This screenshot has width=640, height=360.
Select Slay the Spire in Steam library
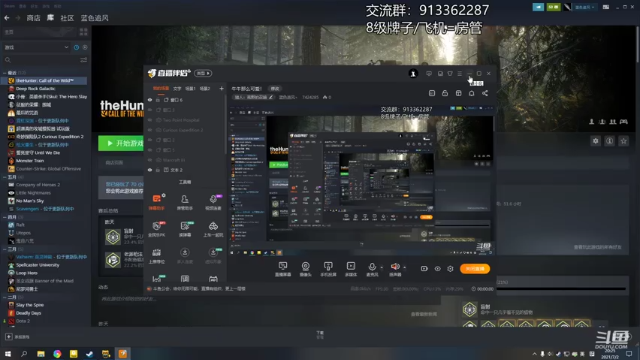[30, 305]
